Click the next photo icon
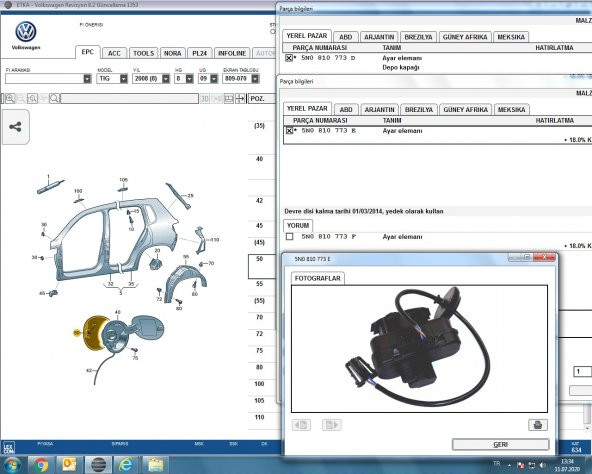592x474 pixels. coord(331,425)
